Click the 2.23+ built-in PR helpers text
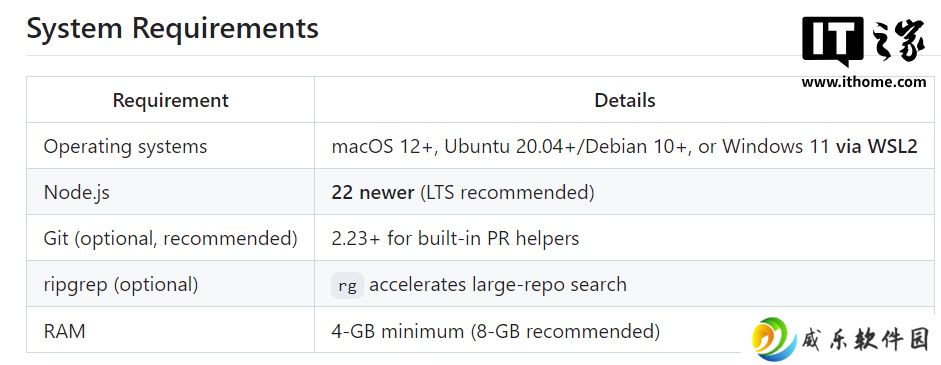This screenshot has height=365, width=941. (x=455, y=238)
